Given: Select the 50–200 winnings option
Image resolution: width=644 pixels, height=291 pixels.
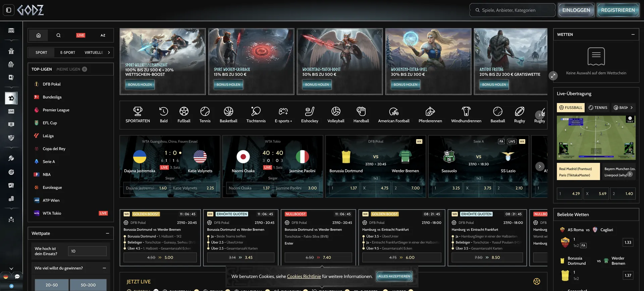Looking at the screenshot, I should click(88, 285).
